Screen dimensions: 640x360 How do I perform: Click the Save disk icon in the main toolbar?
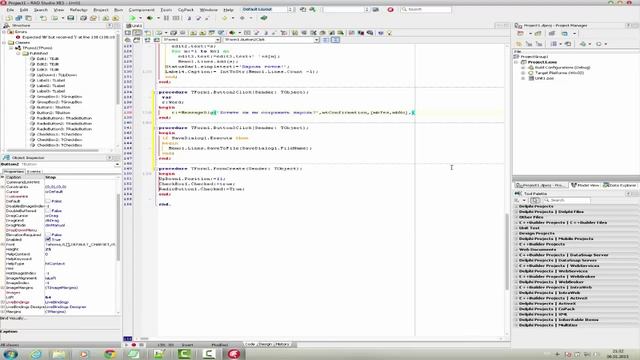click(71, 18)
